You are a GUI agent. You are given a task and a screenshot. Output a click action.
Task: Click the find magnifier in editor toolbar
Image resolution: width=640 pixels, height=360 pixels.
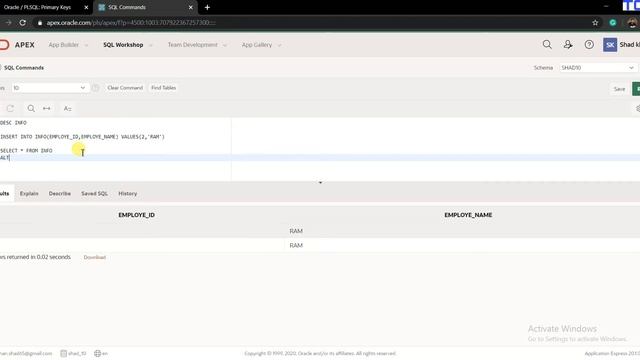coord(31,108)
